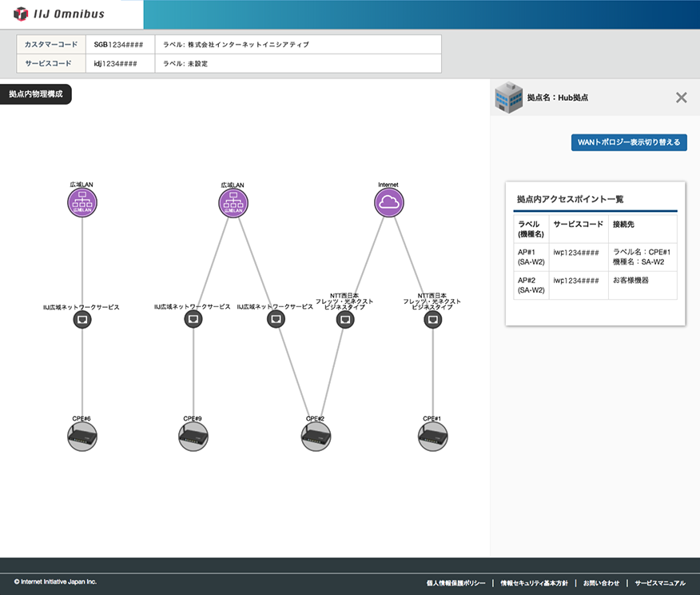Viewport: 700px width, 595px height.
Task: Select the AP#1 (SA-W2) table row
Action: (595, 257)
